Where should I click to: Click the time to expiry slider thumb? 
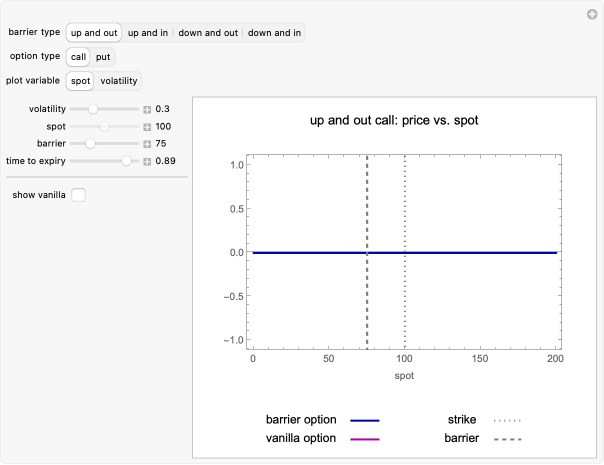click(x=126, y=161)
